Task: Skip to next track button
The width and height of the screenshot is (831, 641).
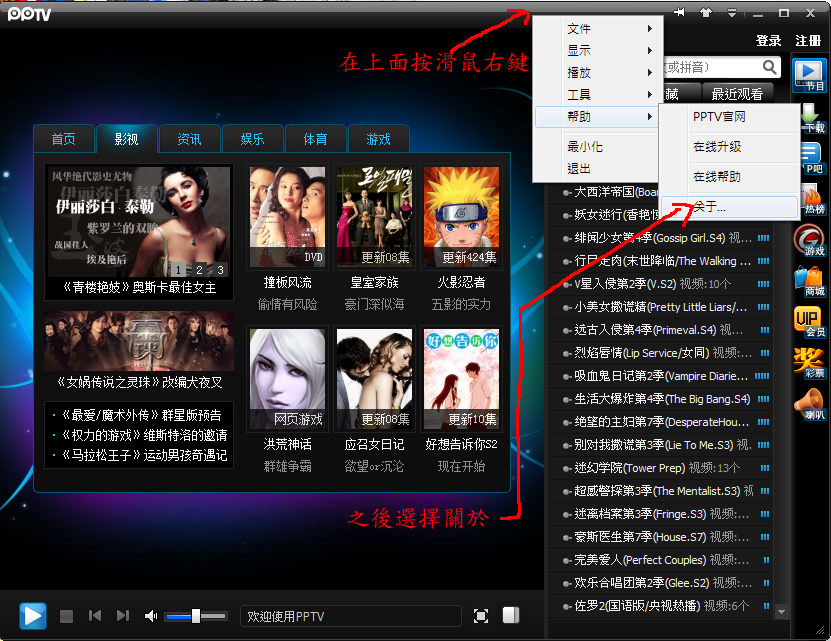Action: [122, 616]
